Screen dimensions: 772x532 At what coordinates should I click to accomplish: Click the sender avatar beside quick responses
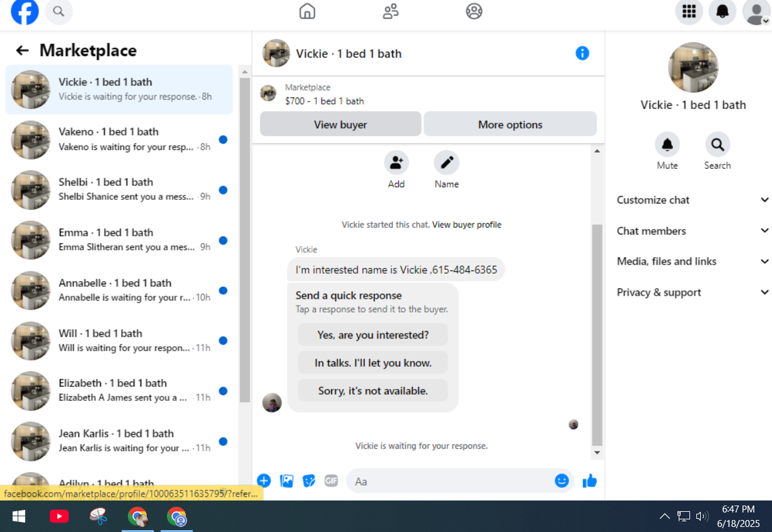(272, 402)
